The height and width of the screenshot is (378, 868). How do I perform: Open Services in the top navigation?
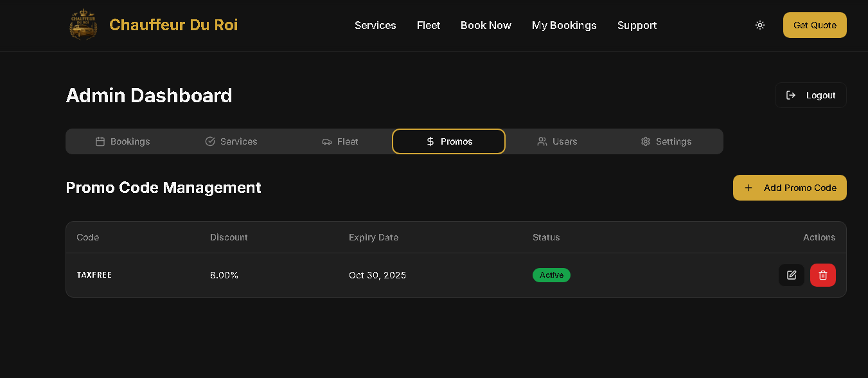point(375,25)
